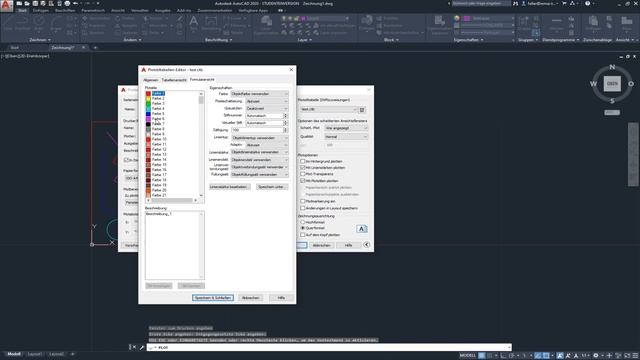
Task: Click Speichern & Schließen button
Action: 213,298
